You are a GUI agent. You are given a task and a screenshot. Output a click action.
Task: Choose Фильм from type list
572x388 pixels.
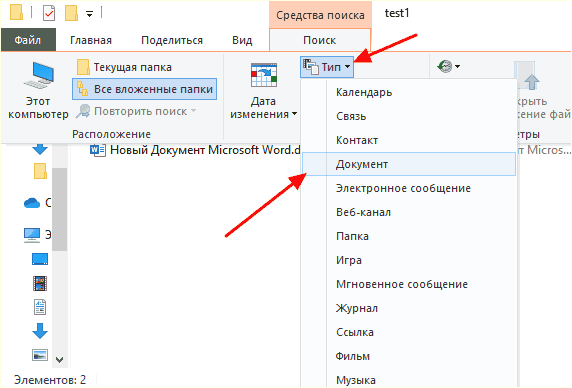409,356
